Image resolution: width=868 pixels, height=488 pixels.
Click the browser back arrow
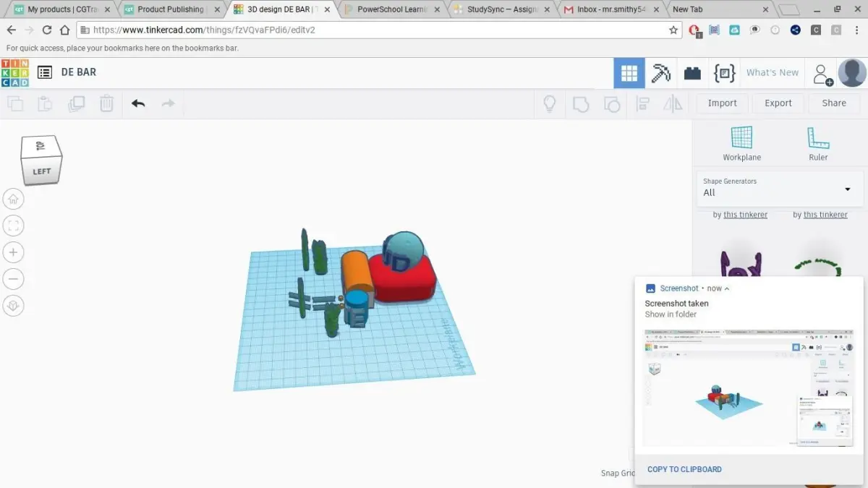coord(11,30)
